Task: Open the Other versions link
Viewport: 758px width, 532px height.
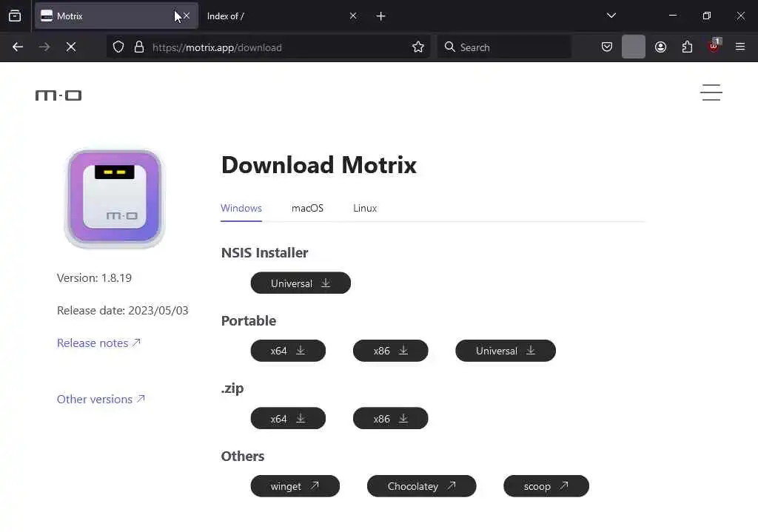Action: 101,399
